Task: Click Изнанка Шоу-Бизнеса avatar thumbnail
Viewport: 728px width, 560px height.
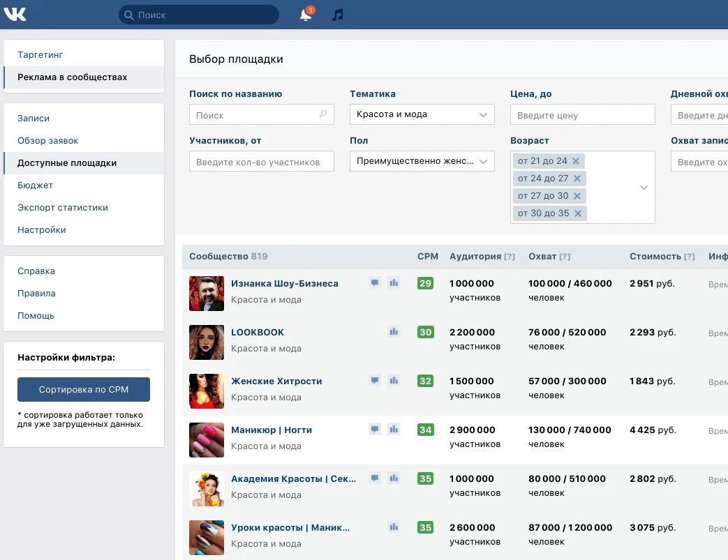Action: [x=207, y=294]
